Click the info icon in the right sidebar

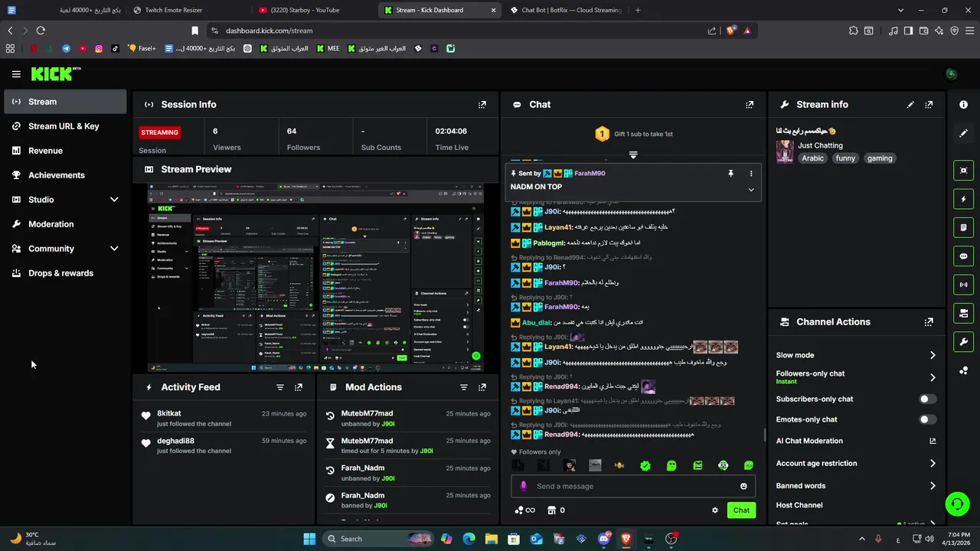963,105
